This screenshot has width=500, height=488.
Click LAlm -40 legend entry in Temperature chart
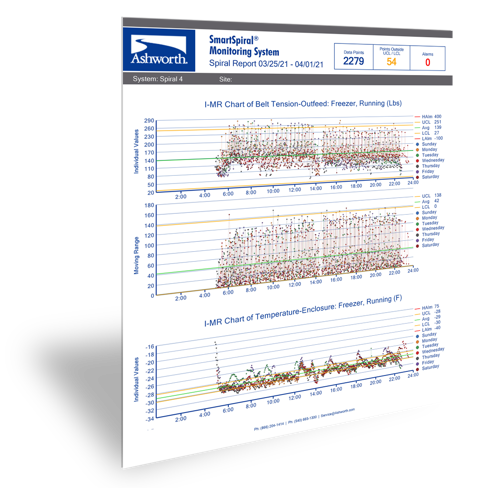point(428,329)
